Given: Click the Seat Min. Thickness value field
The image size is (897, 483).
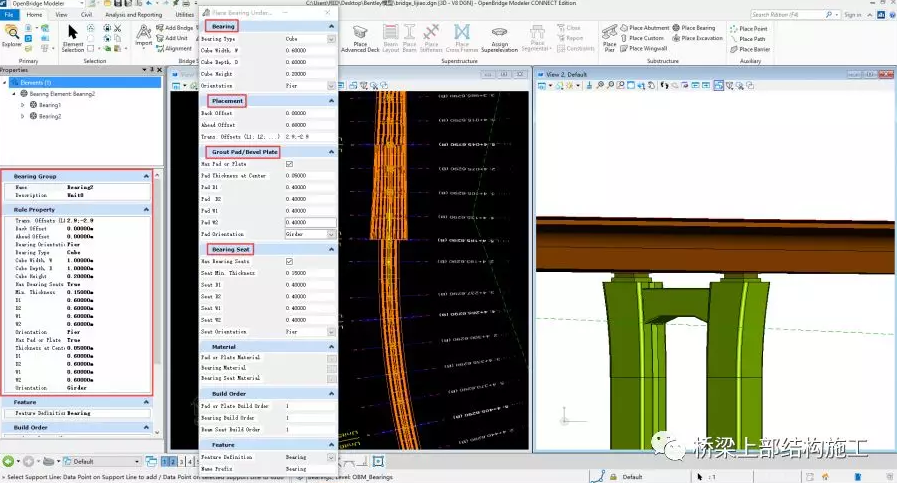Looking at the screenshot, I should pyautogui.click(x=309, y=273).
